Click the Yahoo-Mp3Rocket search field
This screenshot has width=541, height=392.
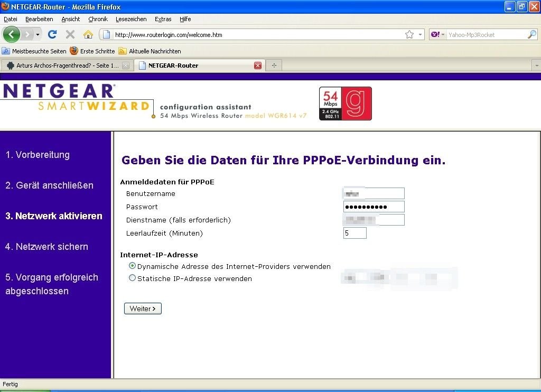(x=487, y=34)
